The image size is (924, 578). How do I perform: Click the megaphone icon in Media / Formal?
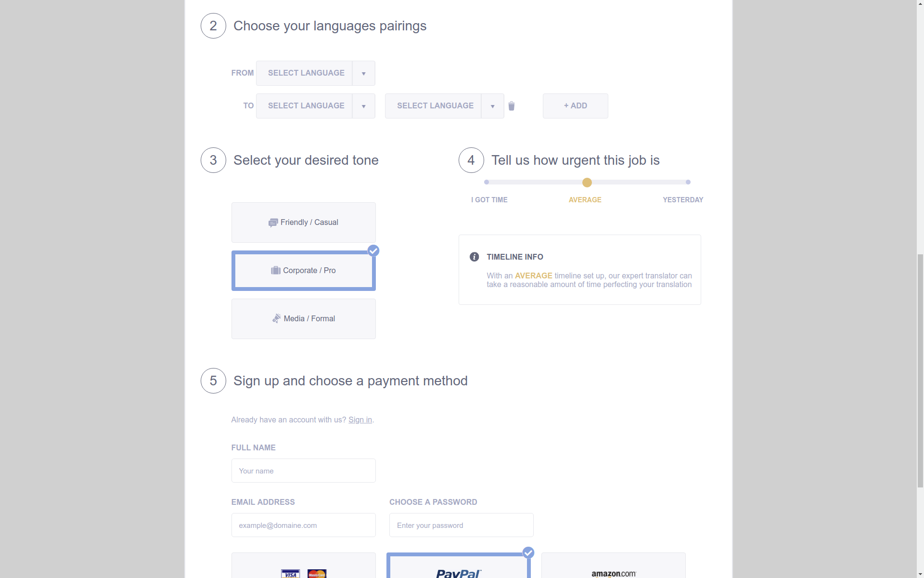pos(276,318)
